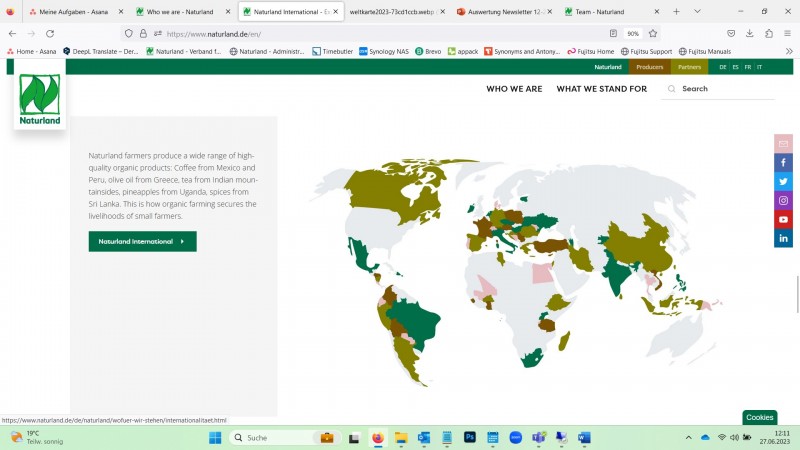Open the LinkedIn social sidebar icon
This screenshot has width=800, height=450.
point(783,238)
